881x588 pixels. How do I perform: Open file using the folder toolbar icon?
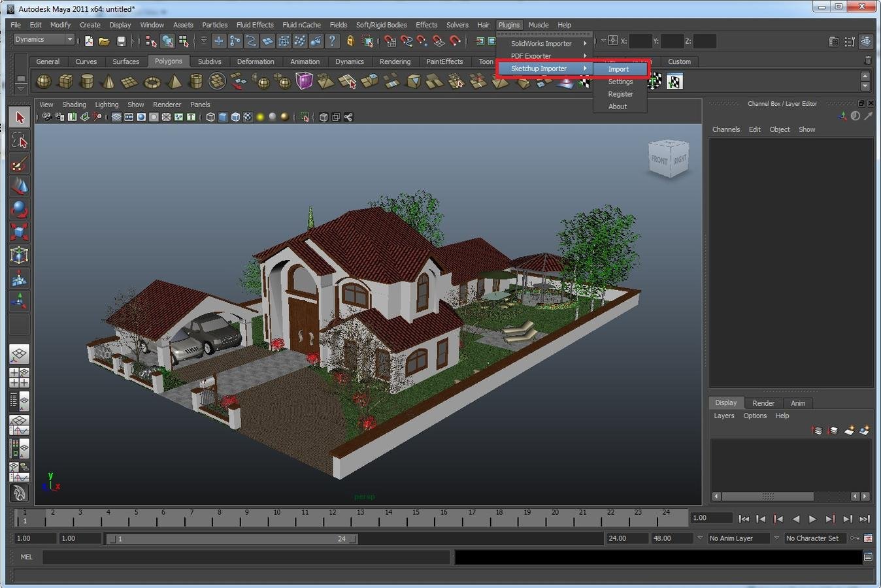[x=105, y=41]
